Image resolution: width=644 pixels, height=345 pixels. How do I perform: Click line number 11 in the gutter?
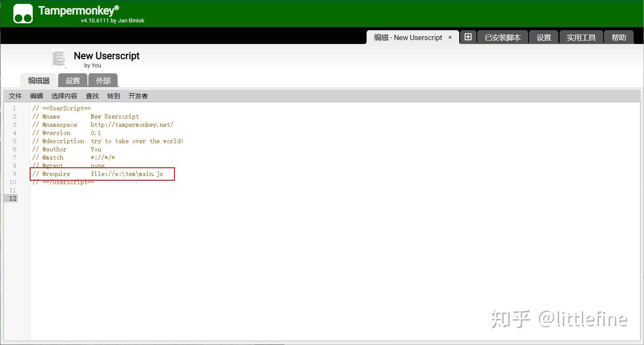tap(12, 190)
